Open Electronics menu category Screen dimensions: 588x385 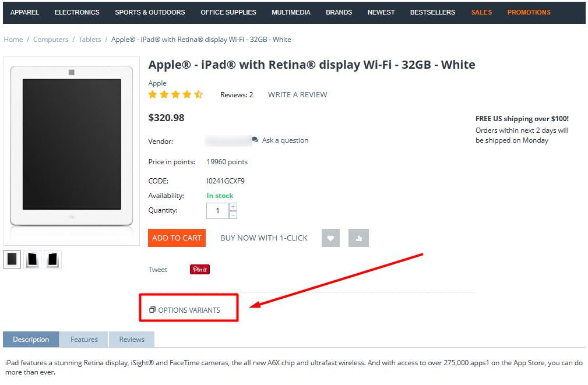pos(77,12)
